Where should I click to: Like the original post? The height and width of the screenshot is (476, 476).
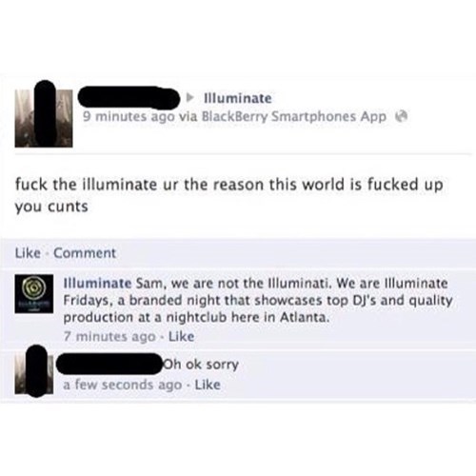click(28, 253)
